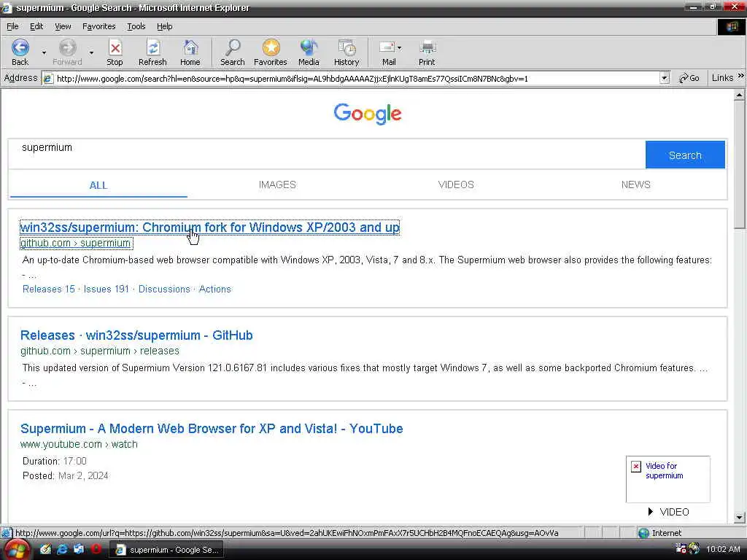Open the Favorites menu
This screenshot has height=560, width=747.
click(x=98, y=26)
